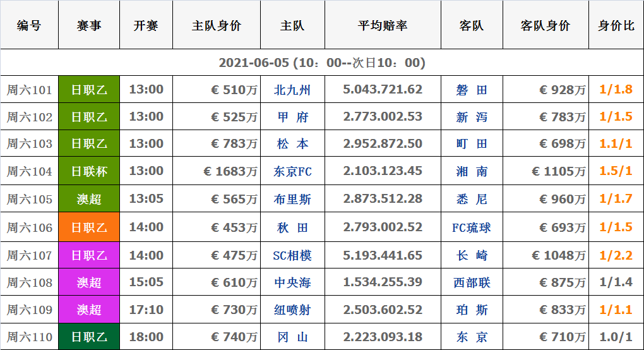Image resolution: width=644 pixels, height=350 pixels.
Task: Click the 1/2.2 value ratio in row 周六107
Action: pos(616,255)
